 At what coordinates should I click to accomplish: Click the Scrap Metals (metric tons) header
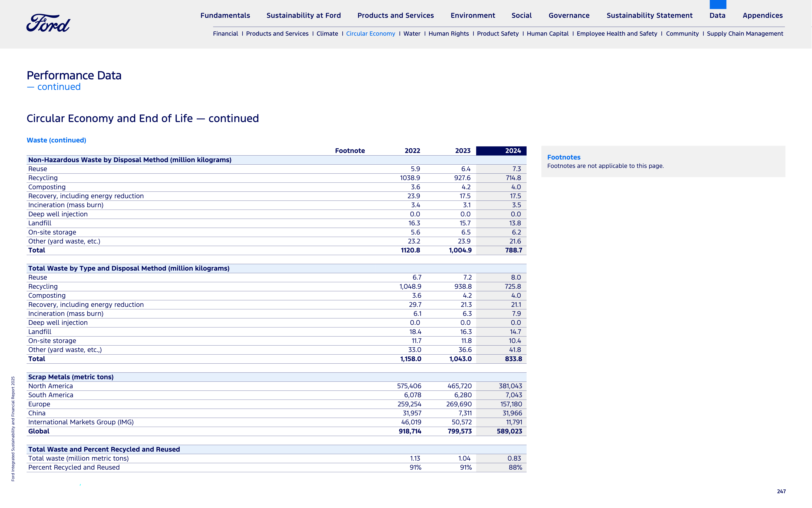[71, 377]
